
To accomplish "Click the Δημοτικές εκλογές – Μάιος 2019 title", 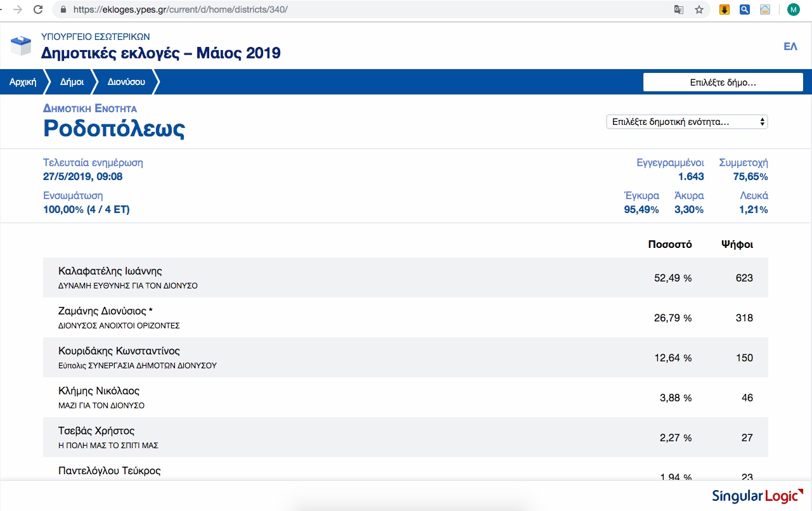I will point(161,53).
